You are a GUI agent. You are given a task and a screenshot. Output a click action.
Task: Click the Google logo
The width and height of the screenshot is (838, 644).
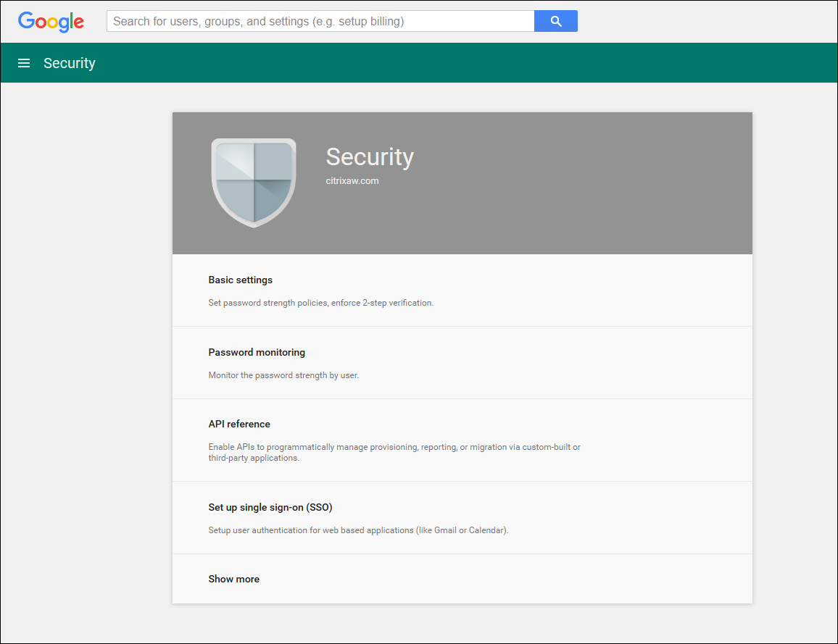pos(51,22)
